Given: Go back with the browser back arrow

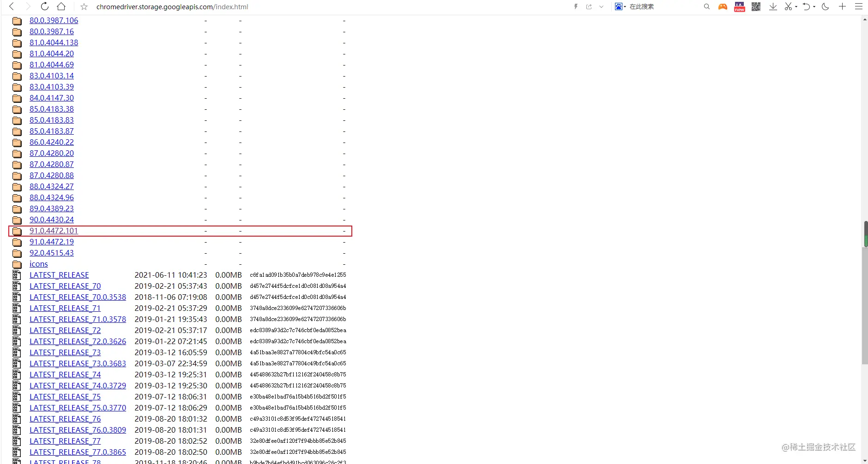Looking at the screenshot, I should coord(12,6).
